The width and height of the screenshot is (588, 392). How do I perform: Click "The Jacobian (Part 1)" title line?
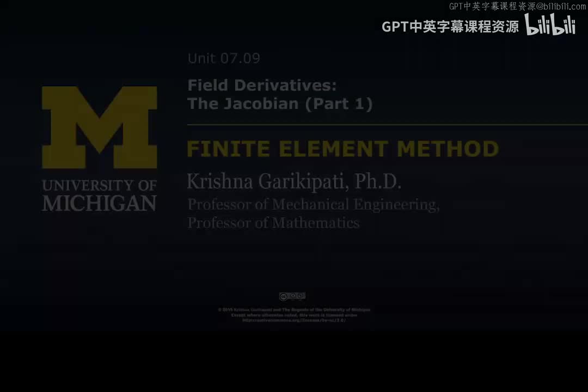pos(280,103)
